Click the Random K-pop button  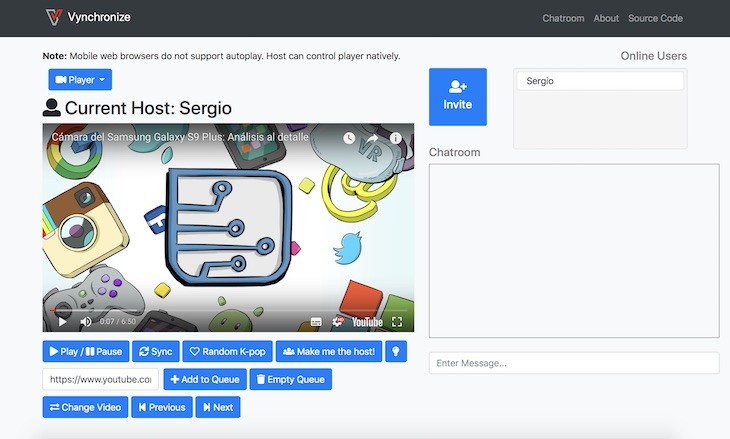(x=228, y=351)
